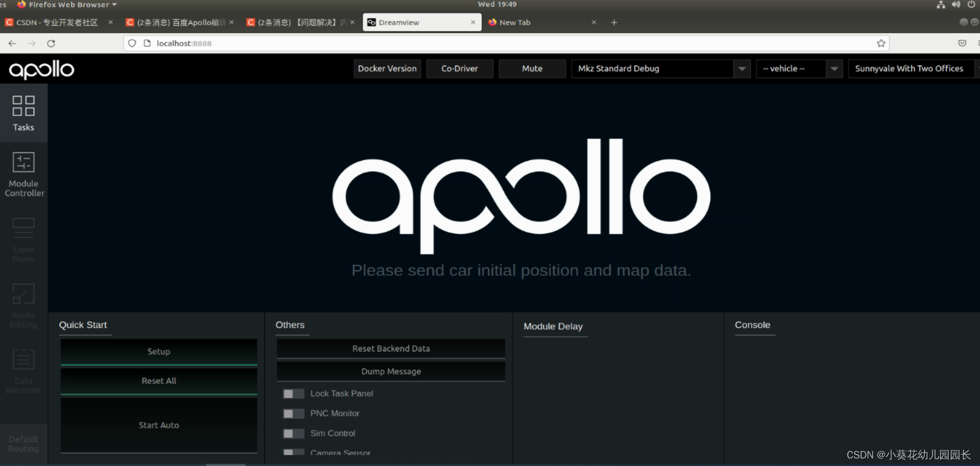Screen dimensions: 980x466
Task: Open the volume icon in top bar
Action: point(956,4)
